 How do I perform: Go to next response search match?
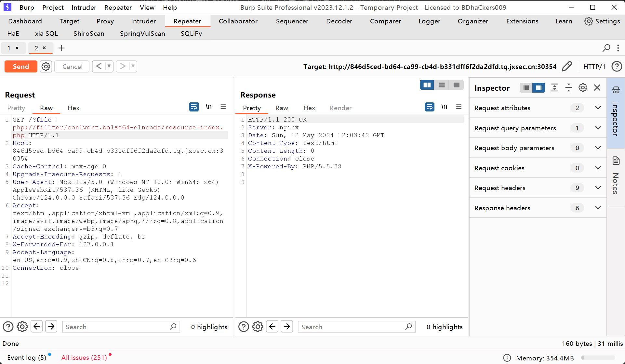[x=287, y=326]
